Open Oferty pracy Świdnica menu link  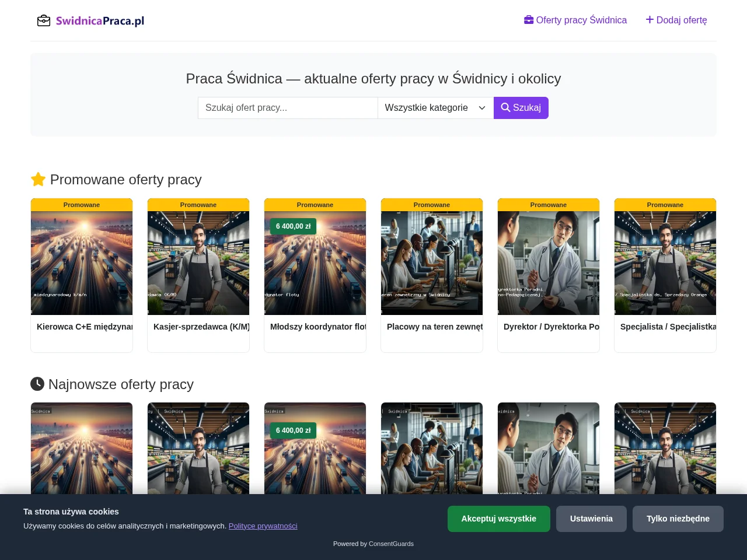click(575, 20)
